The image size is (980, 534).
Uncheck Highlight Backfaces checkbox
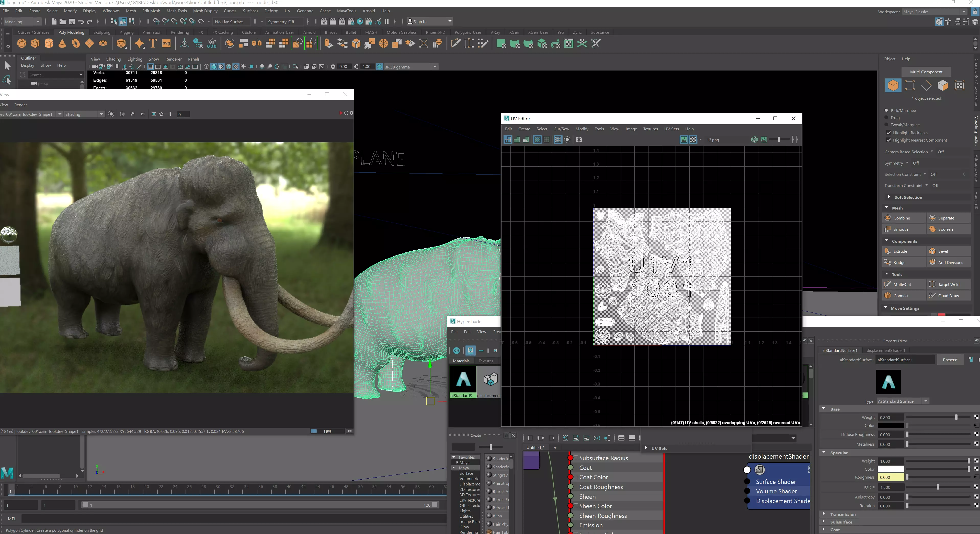(x=889, y=133)
